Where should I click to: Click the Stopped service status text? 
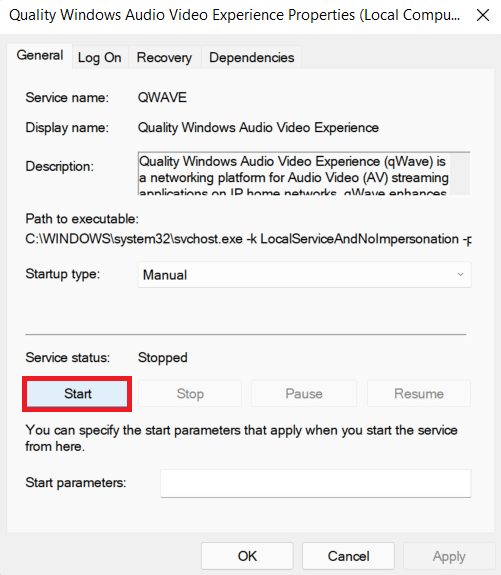click(x=162, y=358)
